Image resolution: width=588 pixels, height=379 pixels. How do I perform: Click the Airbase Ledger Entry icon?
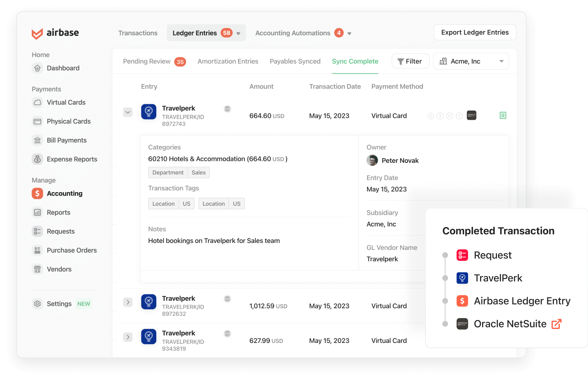coord(462,301)
